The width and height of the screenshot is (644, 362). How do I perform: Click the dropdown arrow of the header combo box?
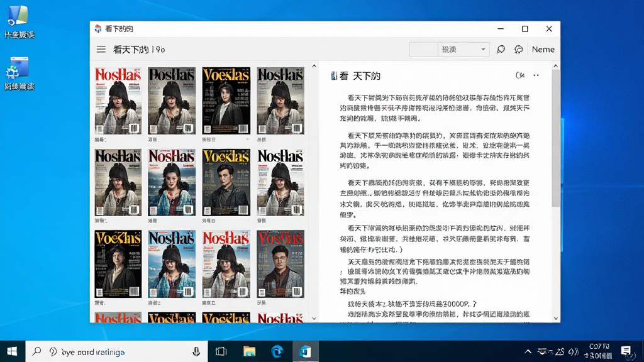point(483,50)
